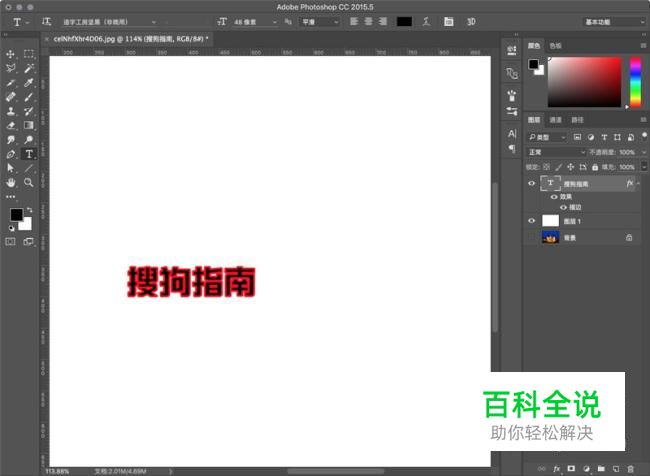
Task: Select the Healing Brush tool
Action: pyautogui.click(x=11, y=97)
